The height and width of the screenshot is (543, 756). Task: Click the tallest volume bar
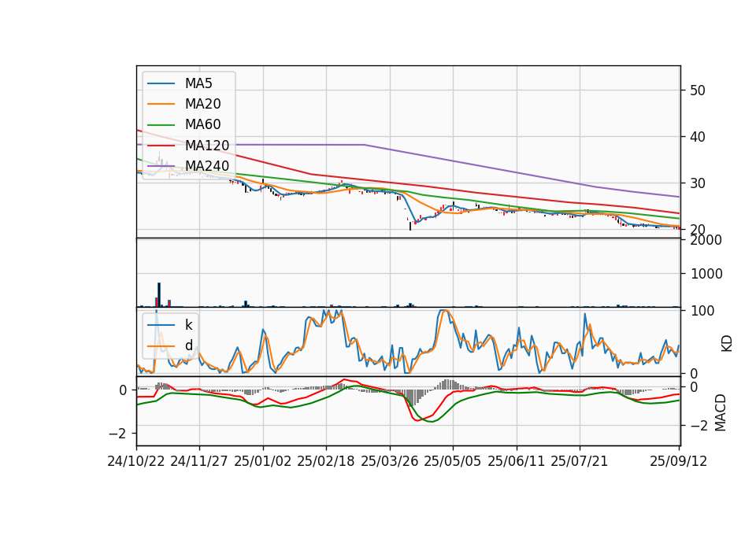pyautogui.click(x=159, y=294)
